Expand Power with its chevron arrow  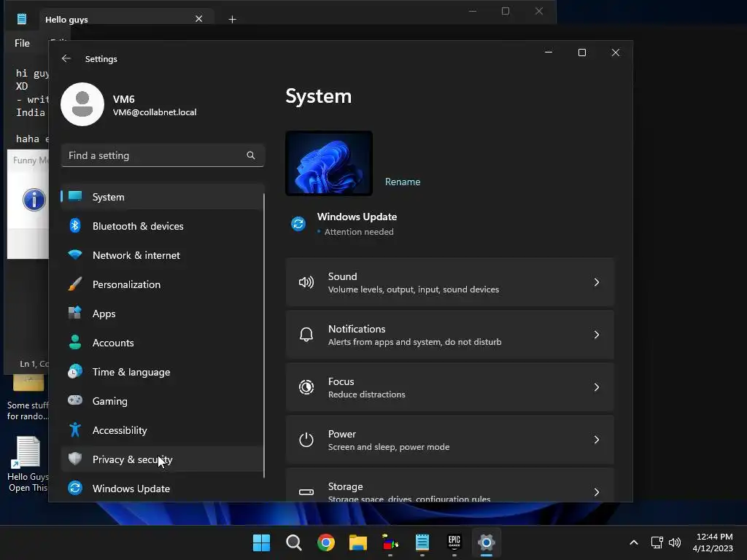pos(597,440)
